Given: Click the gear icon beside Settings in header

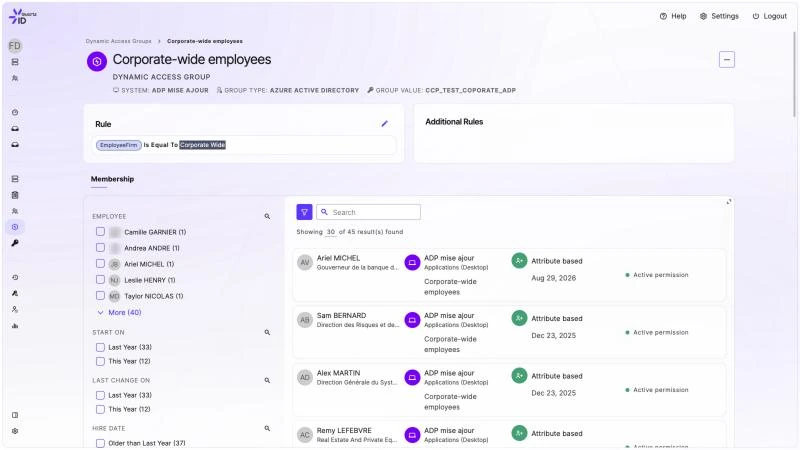Looking at the screenshot, I should click(704, 16).
